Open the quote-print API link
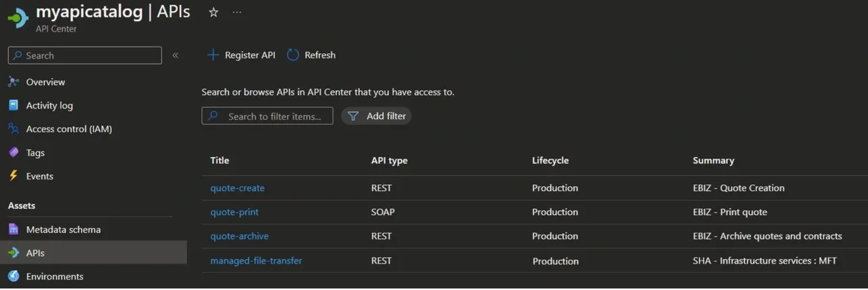 [234, 212]
